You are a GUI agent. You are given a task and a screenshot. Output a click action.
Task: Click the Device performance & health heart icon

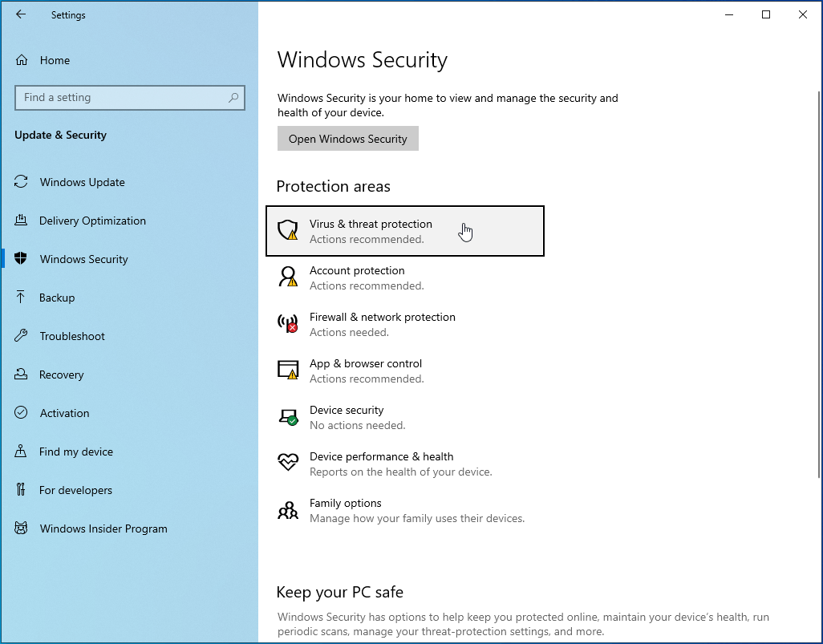click(287, 463)
